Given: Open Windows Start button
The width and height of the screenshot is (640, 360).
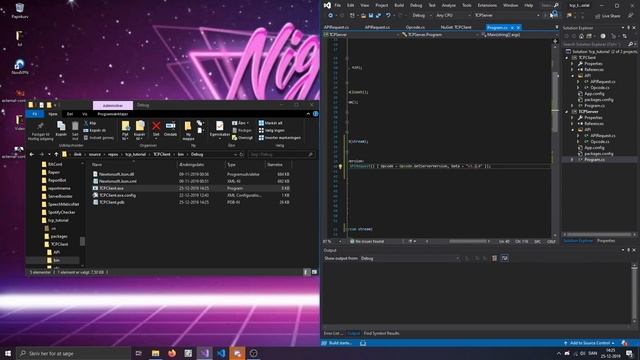Looking at the screenshot, I should coord(8,353).
